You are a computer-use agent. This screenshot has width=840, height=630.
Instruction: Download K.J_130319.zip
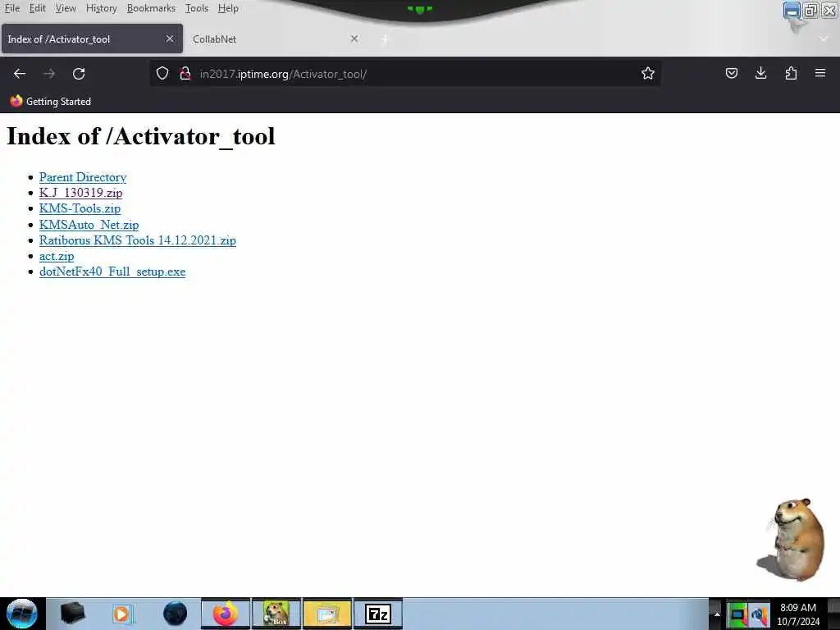(80, 193)
